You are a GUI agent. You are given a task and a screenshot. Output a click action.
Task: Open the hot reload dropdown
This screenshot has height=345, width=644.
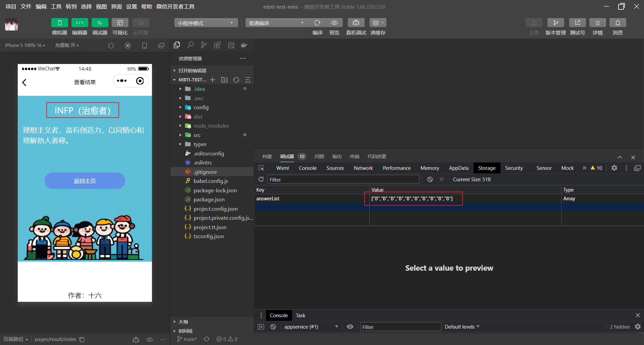tap(67, 45)
